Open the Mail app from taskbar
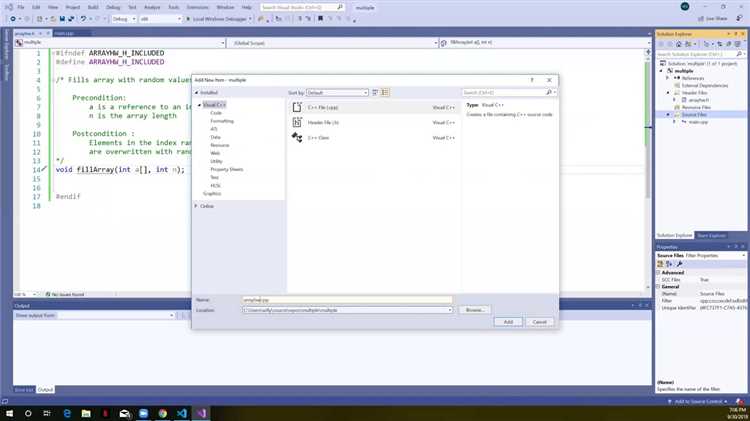 pyautogui.click(x=124, y=413)
